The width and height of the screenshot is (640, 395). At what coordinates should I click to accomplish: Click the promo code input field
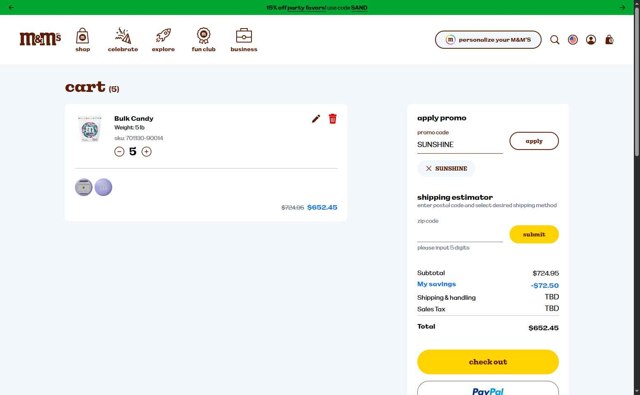click(460, 144)
